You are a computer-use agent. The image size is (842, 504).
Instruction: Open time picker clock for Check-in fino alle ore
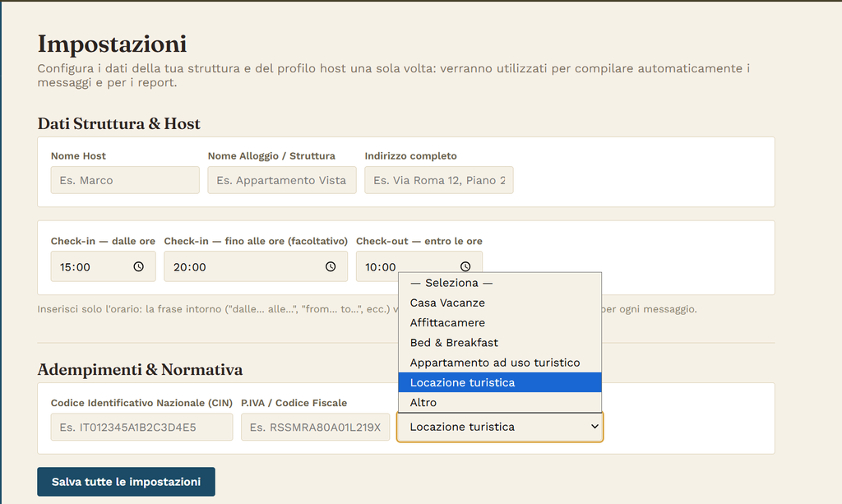[x=331, y=266]
